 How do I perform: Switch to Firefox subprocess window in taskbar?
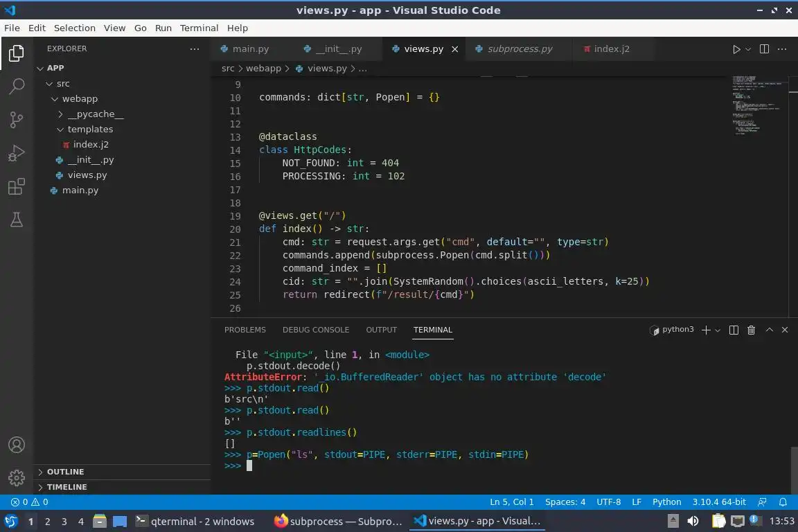coord(338,522)
